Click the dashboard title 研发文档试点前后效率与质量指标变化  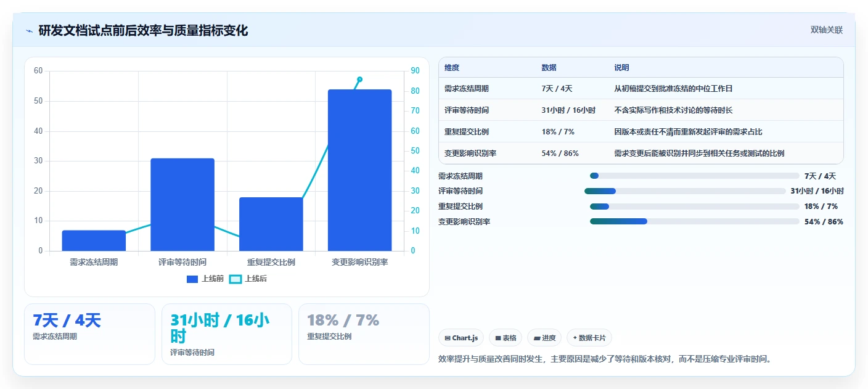pos(143,31)
